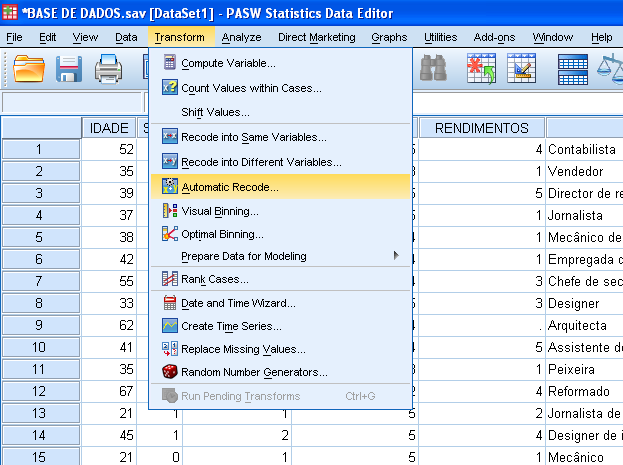Open the Help menu

click(601, 37)
